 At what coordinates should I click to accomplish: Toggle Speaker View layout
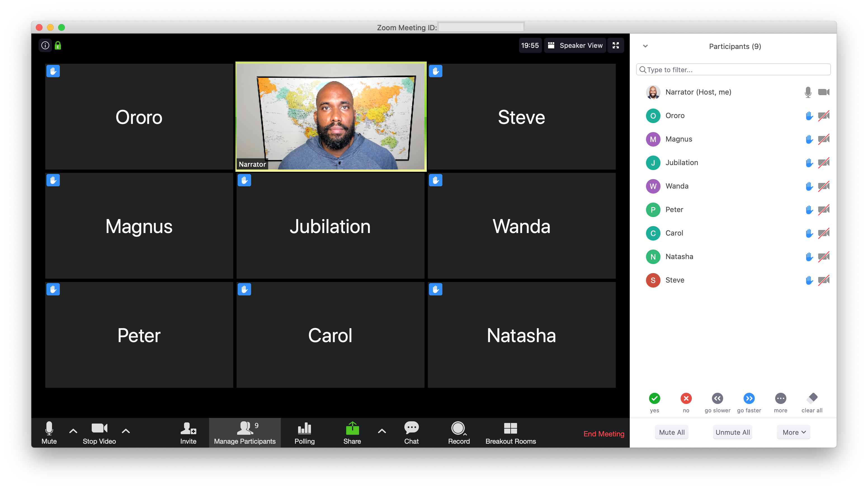point(575,45)
